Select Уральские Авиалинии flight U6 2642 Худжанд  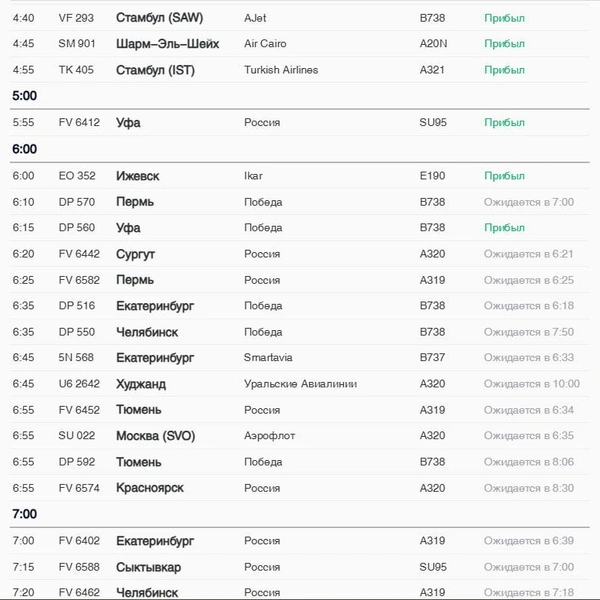(x=300, y=384)
